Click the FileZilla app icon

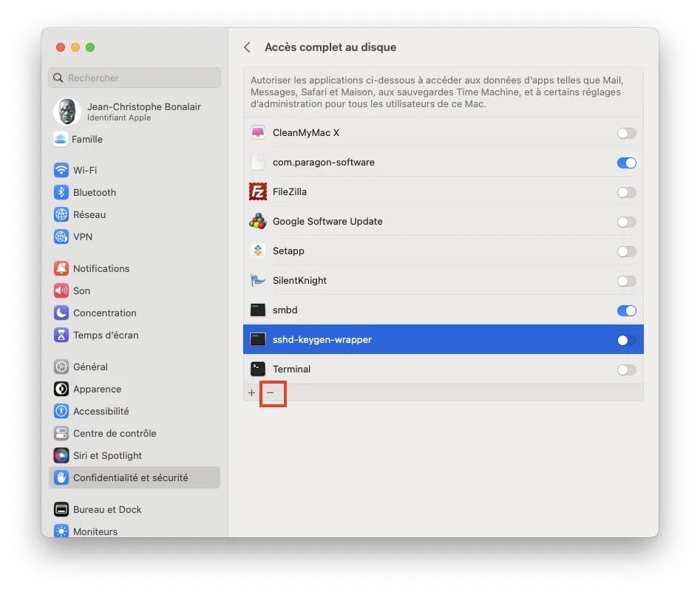[258, 192]
